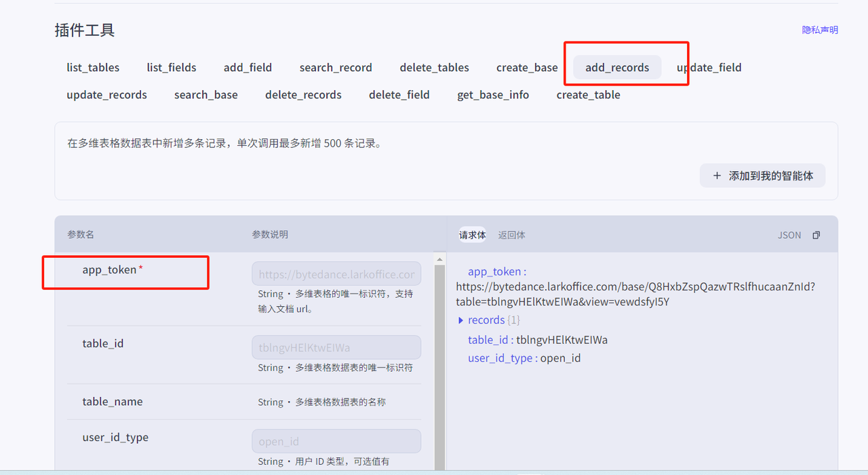
Task: Choose the search_record tool
Action: (336, 68)
